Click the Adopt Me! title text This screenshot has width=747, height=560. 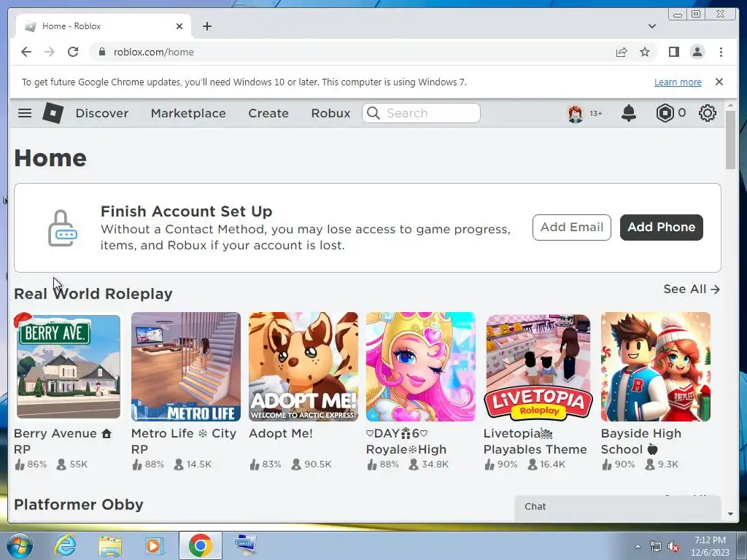tap(281, 433)
